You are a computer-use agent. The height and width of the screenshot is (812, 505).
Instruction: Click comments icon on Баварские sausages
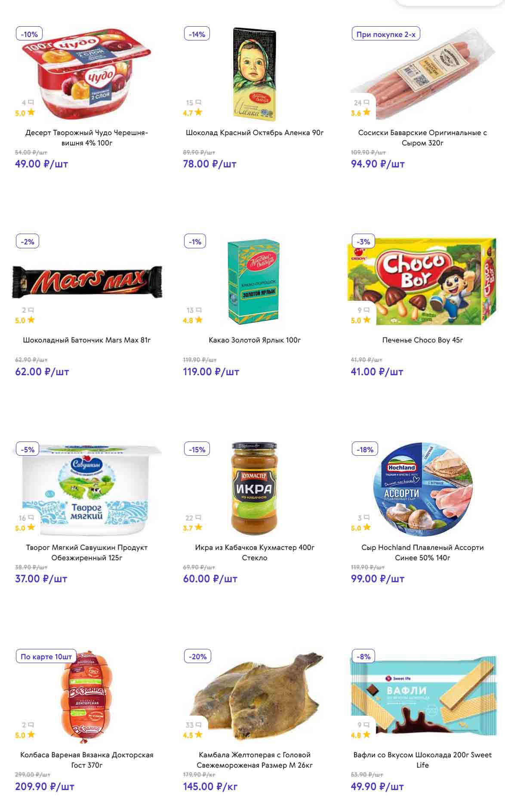click(366, 102)
